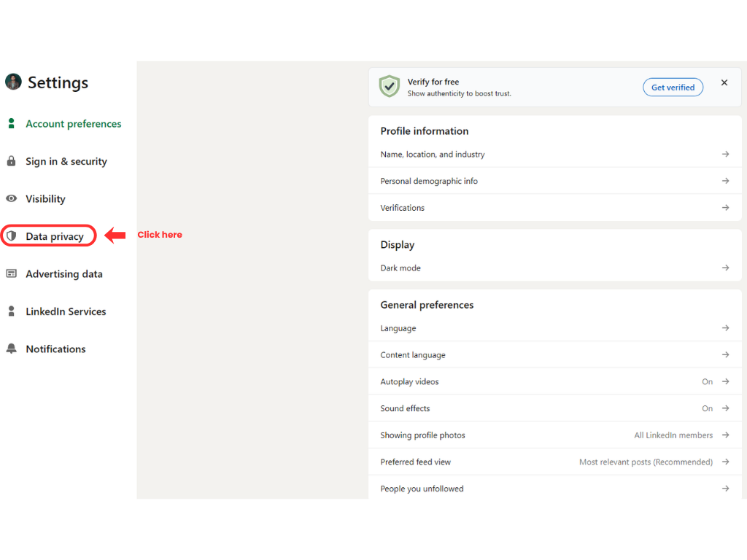
Task: Click arrow on Language row
Action: pyautogui.click(x=725, y=328)
